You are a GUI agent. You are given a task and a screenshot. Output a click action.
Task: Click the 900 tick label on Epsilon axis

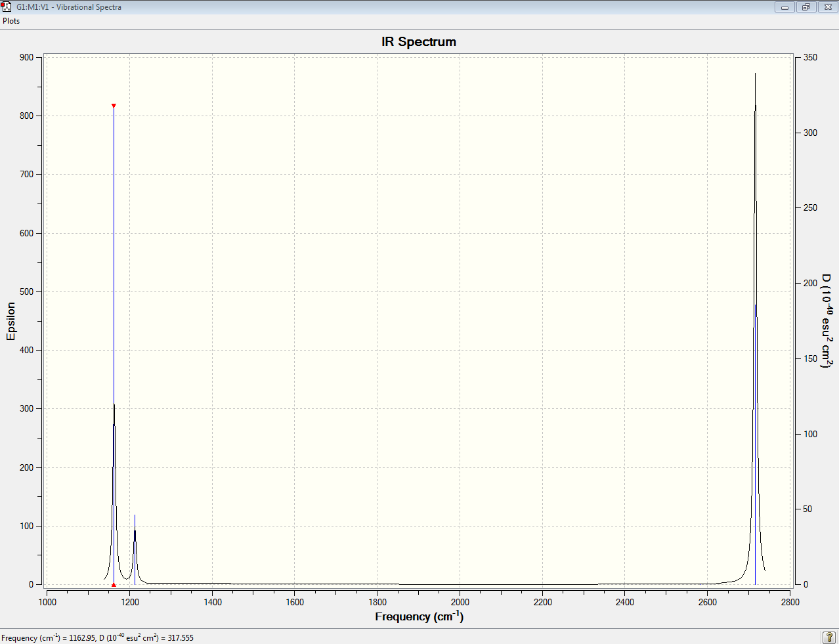26,57
